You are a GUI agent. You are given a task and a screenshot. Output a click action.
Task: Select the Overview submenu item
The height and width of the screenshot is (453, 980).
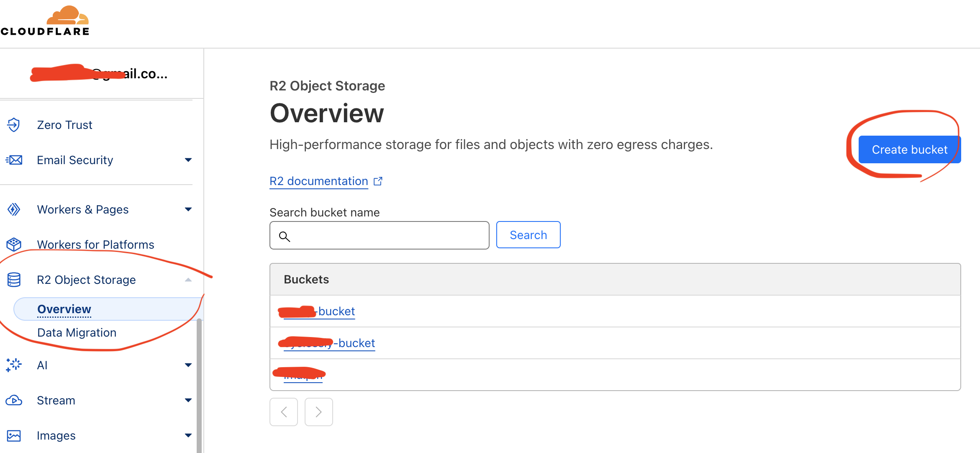(x=64, y=309)
